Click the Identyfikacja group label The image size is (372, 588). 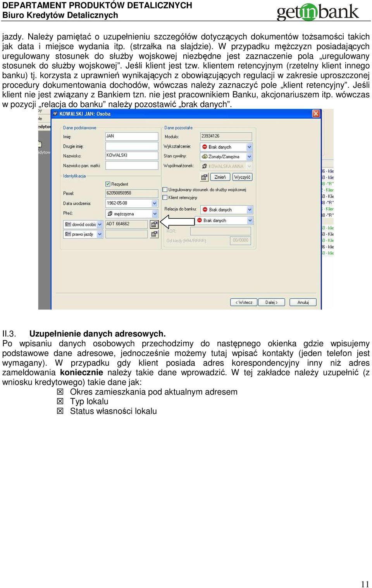point(74,176)
